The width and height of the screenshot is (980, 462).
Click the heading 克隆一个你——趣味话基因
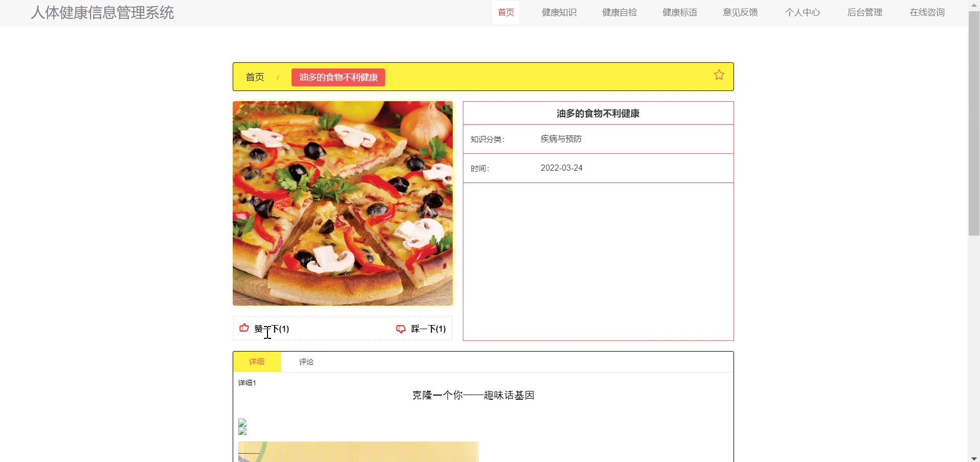(473, 395)
